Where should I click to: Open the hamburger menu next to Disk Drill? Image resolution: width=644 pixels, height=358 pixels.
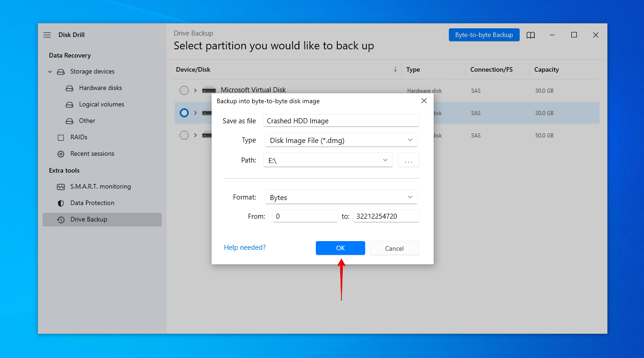47,35
